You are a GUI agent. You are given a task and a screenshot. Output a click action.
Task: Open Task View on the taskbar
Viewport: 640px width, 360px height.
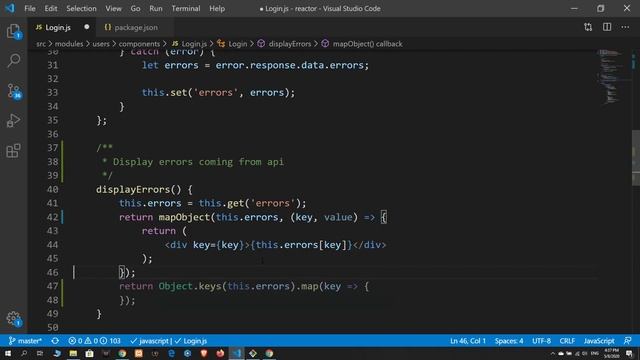click(40, 353)
